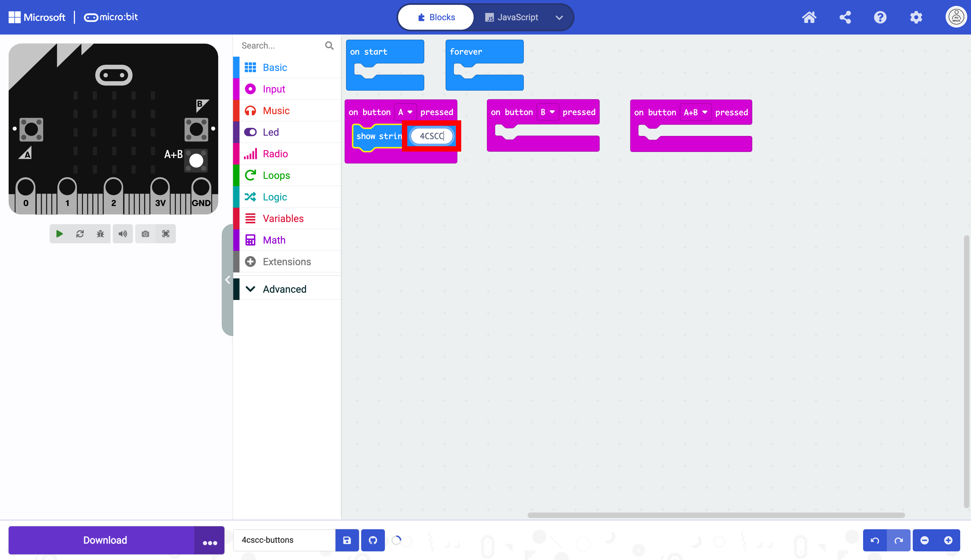Open the Basic block category

tap(287, 67)
